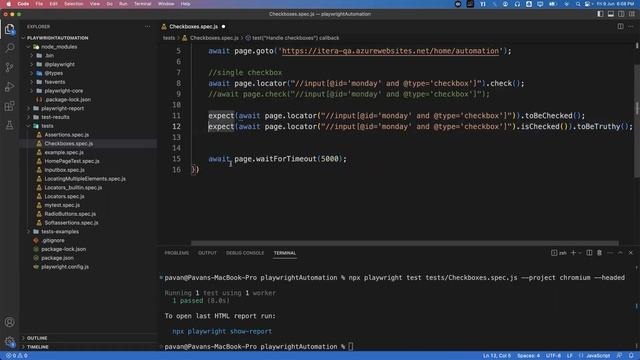Switch to the OUTPUT tab
640x360 pixels.
pos(207,253)
